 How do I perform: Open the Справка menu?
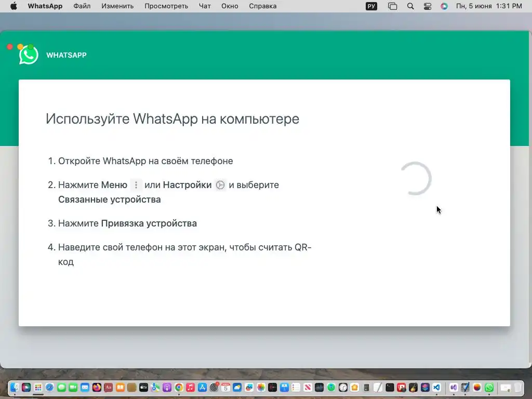coord(262,6)
